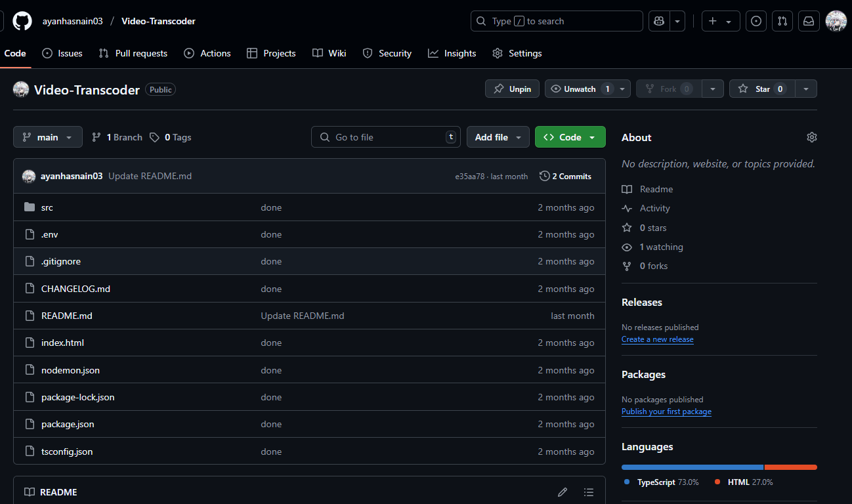852x504 pixels.
Task: Open the green Code dropdown button
Action: click(x=570, y=137)
